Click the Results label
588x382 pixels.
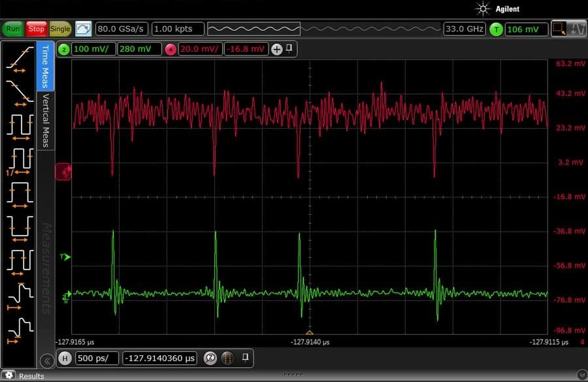[x=31, y=376]
